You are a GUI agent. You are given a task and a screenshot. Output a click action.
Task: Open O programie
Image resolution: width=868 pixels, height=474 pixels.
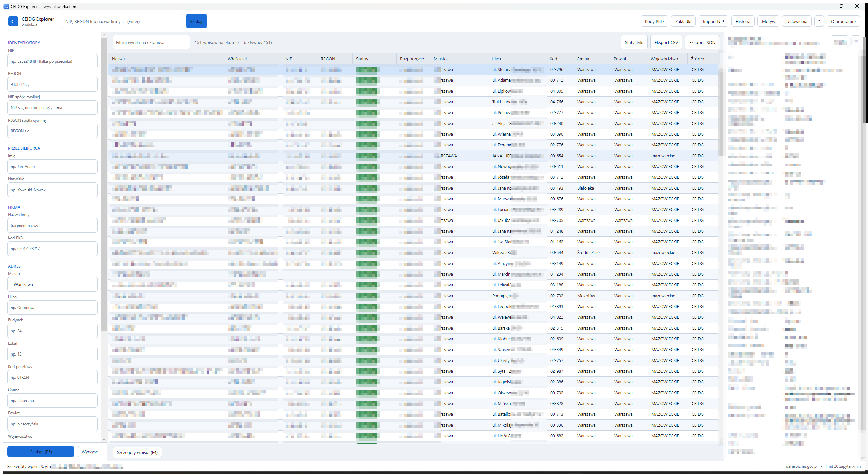pyautogui.click(x=843, y=21)
